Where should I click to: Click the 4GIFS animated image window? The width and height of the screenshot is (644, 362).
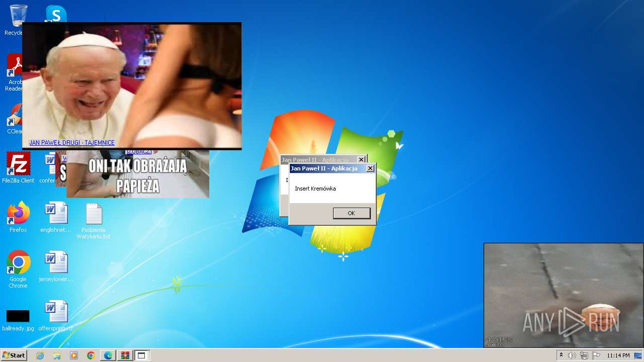(x=563, y=296)
